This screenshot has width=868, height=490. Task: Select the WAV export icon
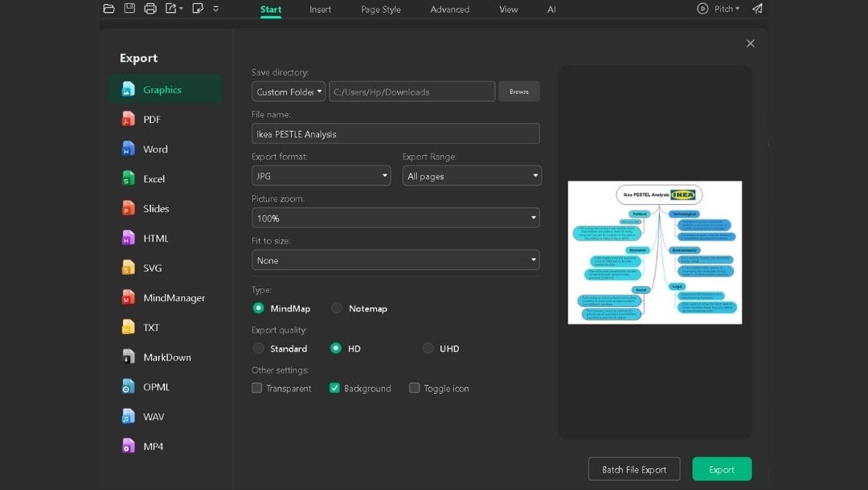coord(128,416)
